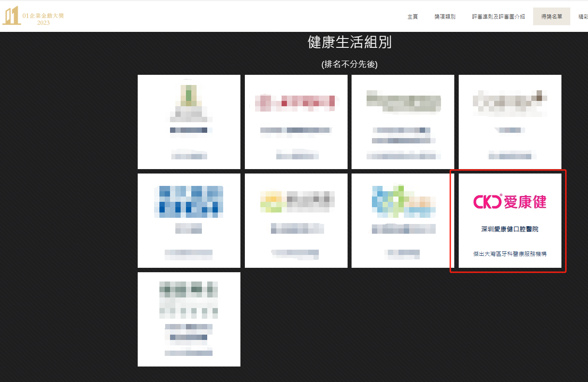Click the 健康生活組別 section heading

pyautogui.click(x=349, y=42)
